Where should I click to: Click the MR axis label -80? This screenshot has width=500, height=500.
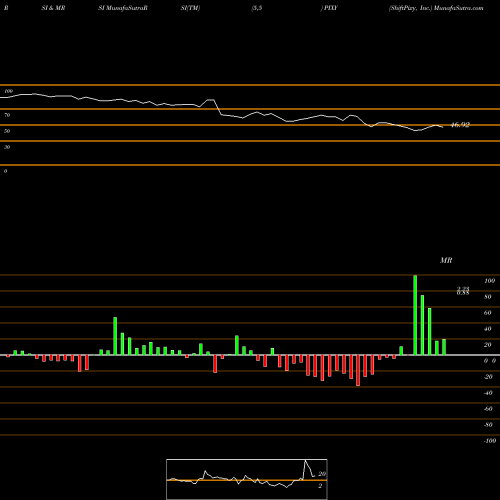[488, 425]
